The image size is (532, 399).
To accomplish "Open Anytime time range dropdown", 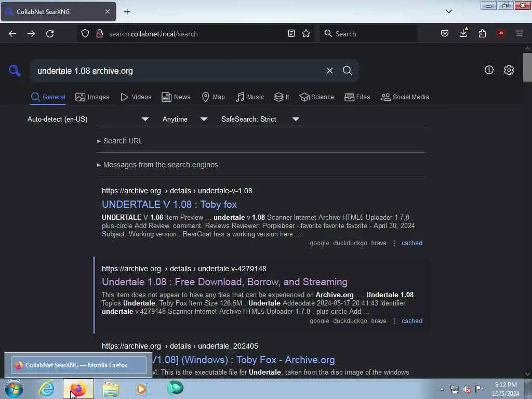I will [x=184, y=119].
